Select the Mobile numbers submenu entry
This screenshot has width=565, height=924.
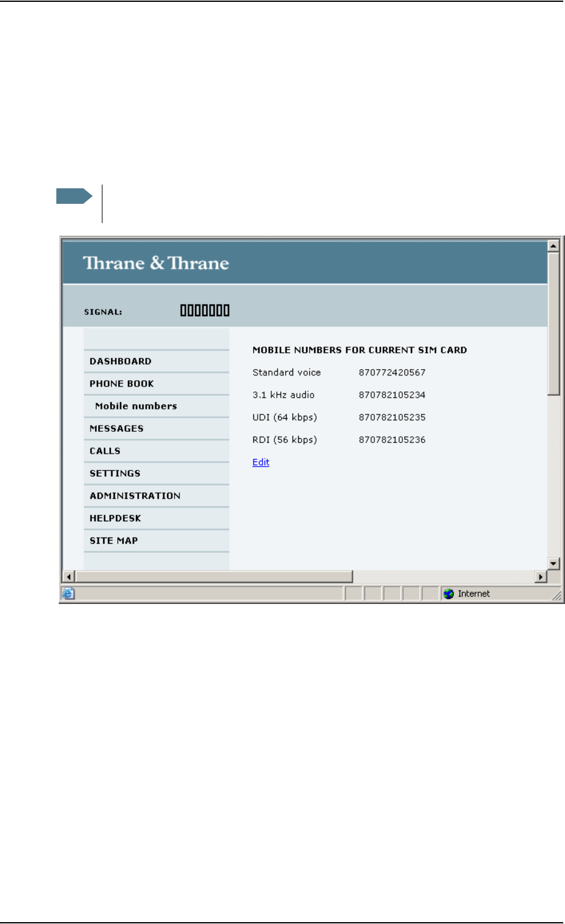[136, 406]
